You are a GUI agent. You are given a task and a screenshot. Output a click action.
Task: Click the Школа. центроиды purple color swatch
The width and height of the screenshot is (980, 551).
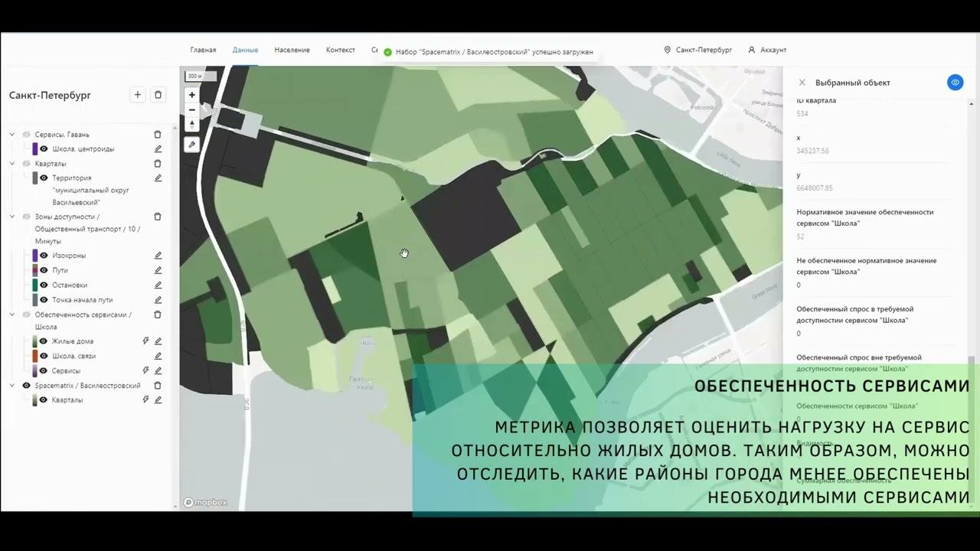[x=35, y=149]
